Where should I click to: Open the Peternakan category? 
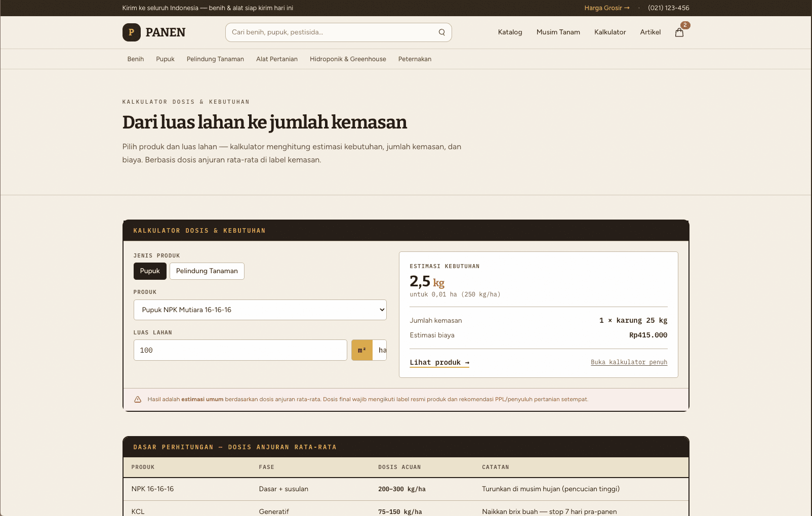415,59
